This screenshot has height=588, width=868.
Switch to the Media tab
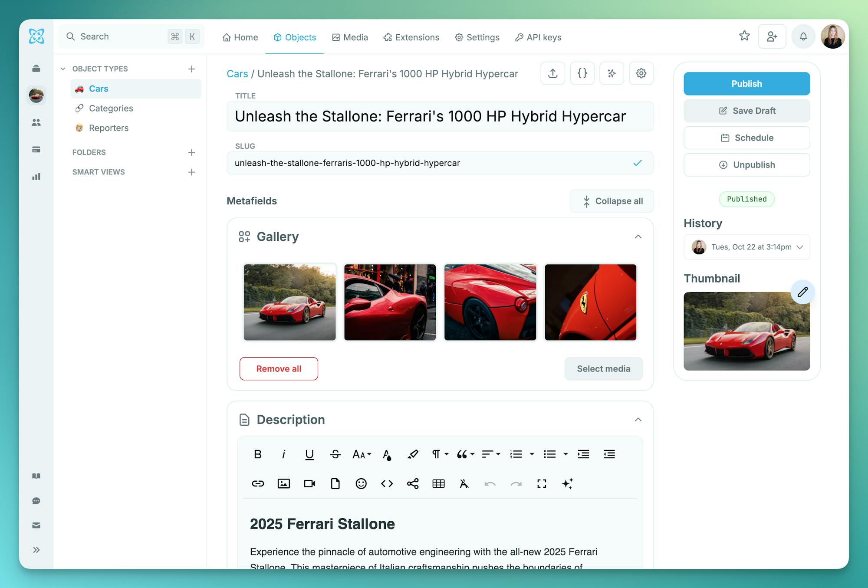pos(350,37)
